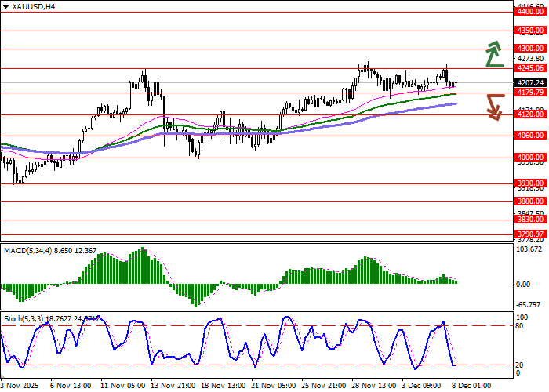The width and height of the screenshot is (549, 392).
Task: Select the 3880.00 price level label
Action: click(x=530, y=201)
